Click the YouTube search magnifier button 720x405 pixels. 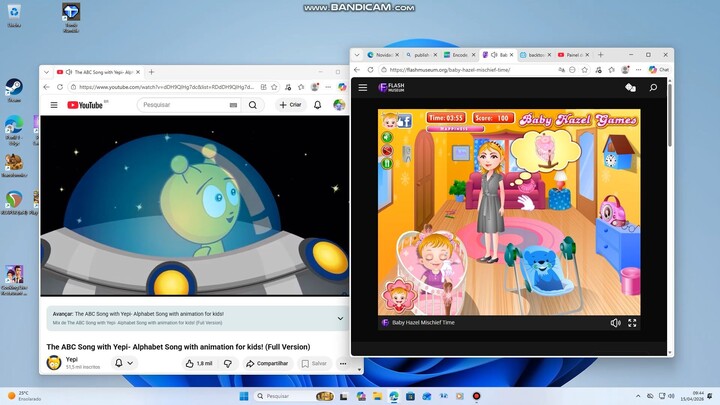pyautogui.click(x=253, y=105)
